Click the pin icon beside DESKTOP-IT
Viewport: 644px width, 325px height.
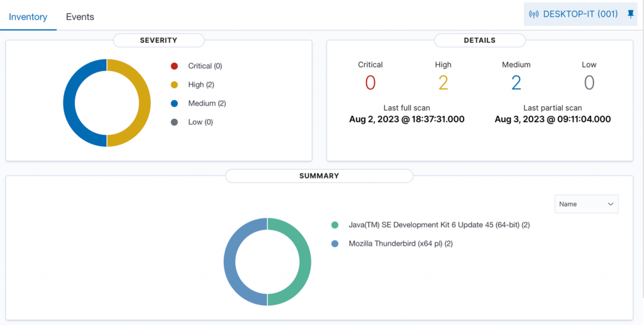[x=631, y=14]
